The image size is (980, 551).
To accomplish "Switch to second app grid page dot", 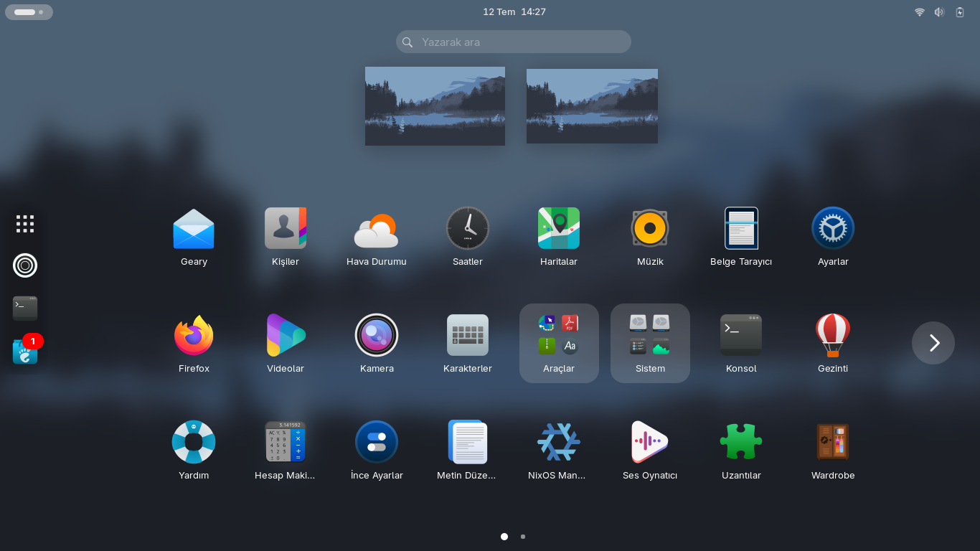I will click(523, 537).
